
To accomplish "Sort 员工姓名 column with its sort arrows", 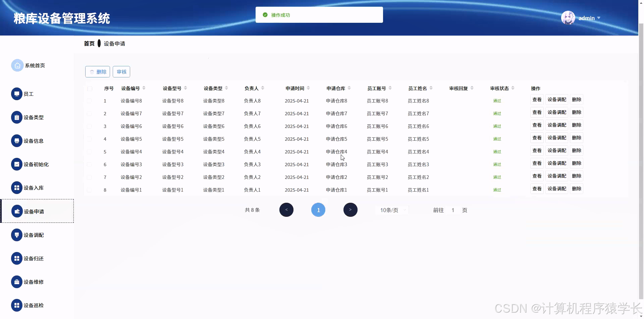I will (x=431, y=88).
